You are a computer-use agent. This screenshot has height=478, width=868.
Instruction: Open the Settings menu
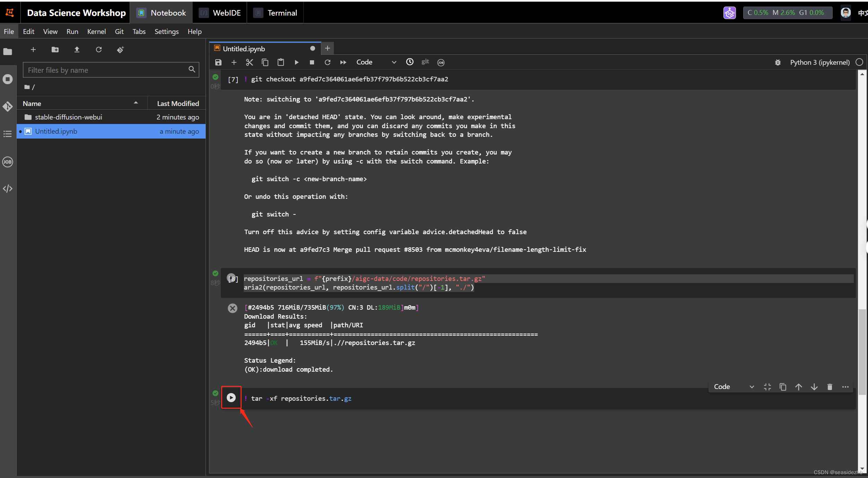pyautogui.click(x=166, y=32)
